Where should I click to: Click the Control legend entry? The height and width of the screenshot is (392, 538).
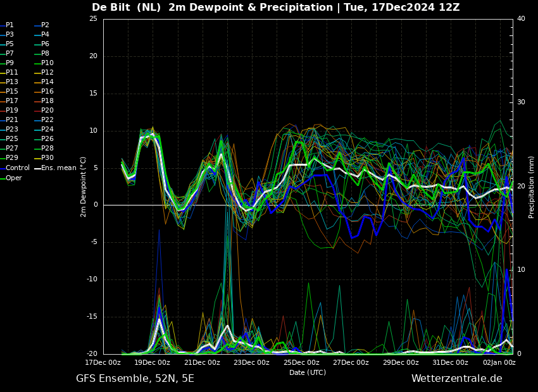click(x=15, y=168)
